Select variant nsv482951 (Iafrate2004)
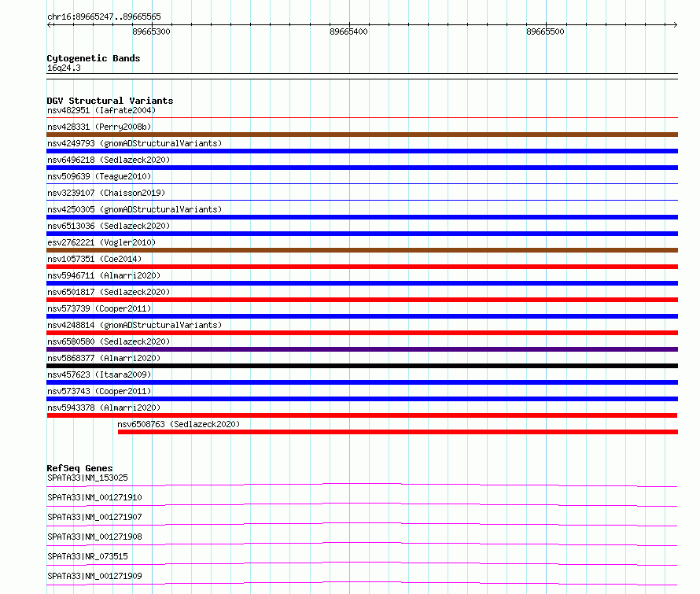Image resolution: width=700 pixels, height=594 pixels. click(101, 110)
